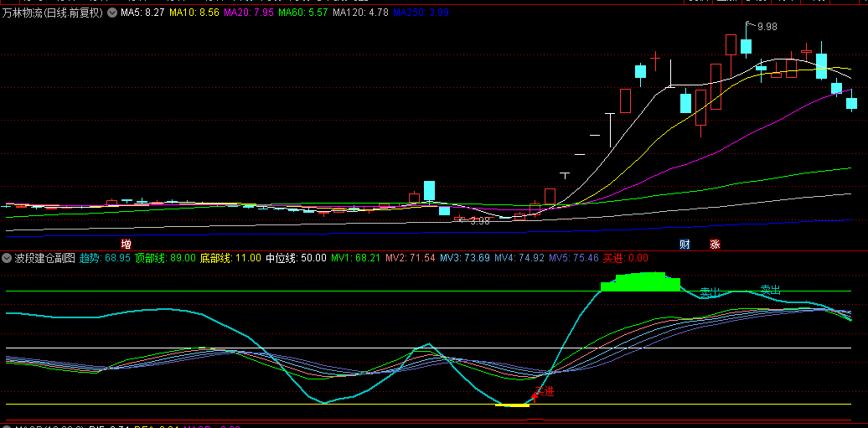Expand the 波段建仓副图 indicator menu arrow
Image resolution: width=868 pixels, height=428 pixels.
7,258
